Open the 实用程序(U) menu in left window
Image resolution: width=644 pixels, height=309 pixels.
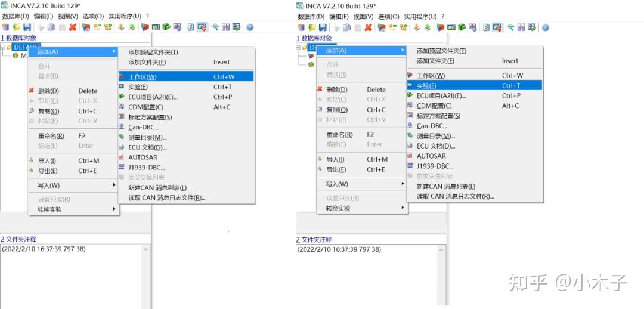pos(125,17)
